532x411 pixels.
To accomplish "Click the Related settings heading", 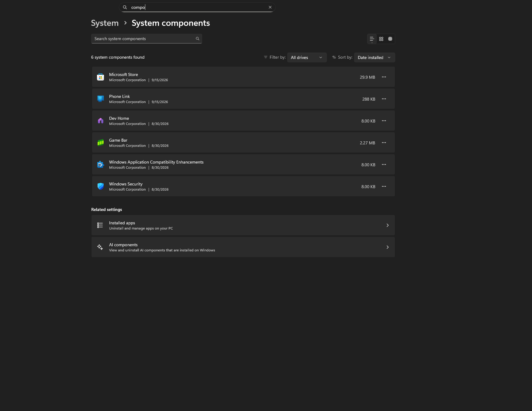I will click(107, 209).
